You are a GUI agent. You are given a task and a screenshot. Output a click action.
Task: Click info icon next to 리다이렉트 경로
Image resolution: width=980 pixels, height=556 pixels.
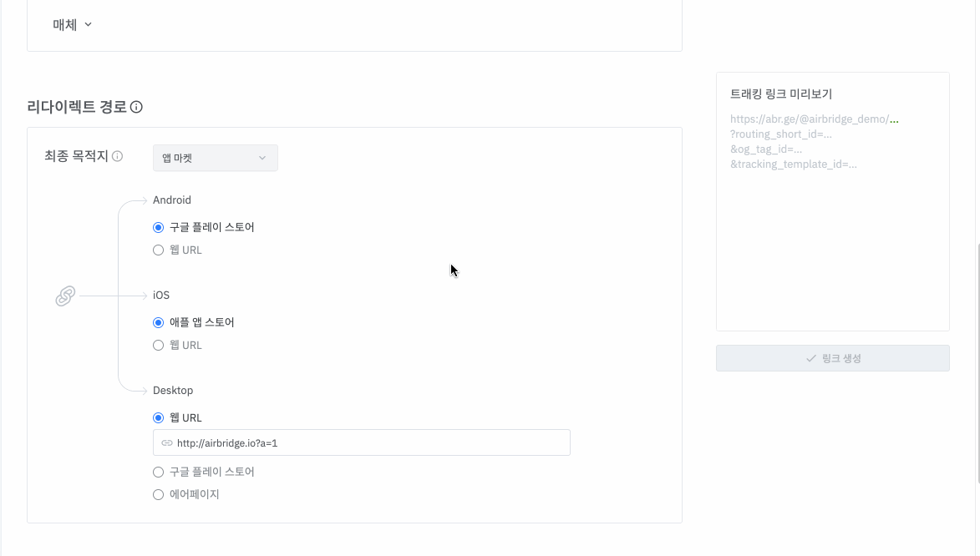coord(136,107)
